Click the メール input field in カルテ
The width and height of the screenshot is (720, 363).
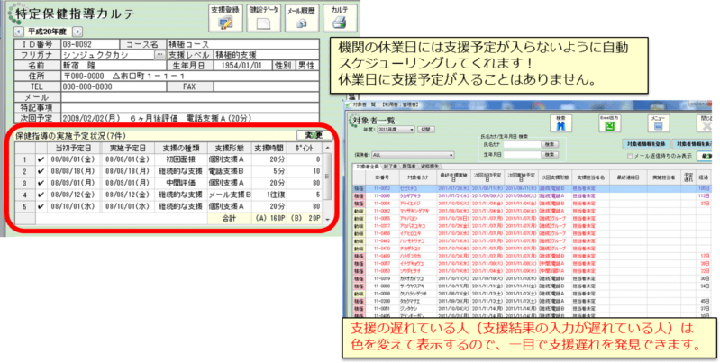click(x=190, y=97)
